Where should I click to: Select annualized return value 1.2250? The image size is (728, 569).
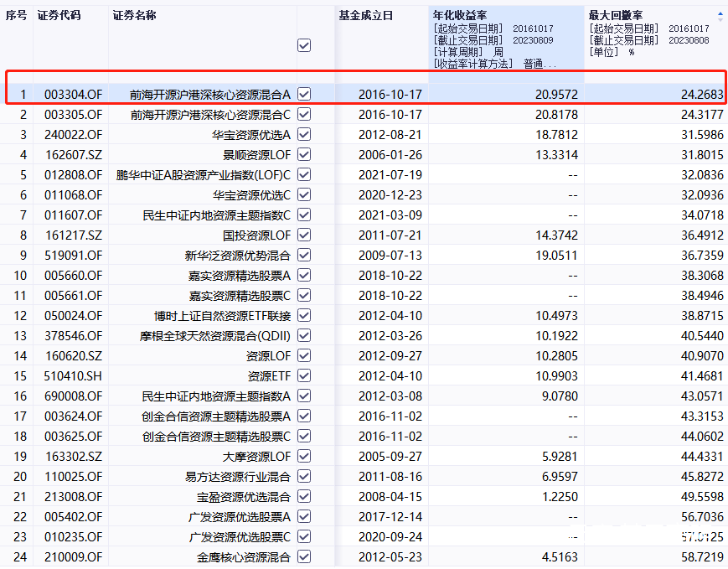tap(560, 497)
